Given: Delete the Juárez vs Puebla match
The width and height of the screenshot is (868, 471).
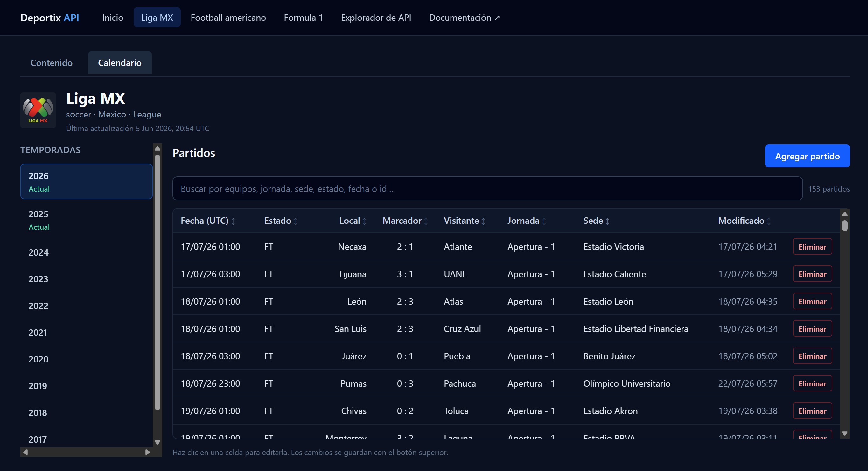Looking at the screenshot, I should click(812, 356).
